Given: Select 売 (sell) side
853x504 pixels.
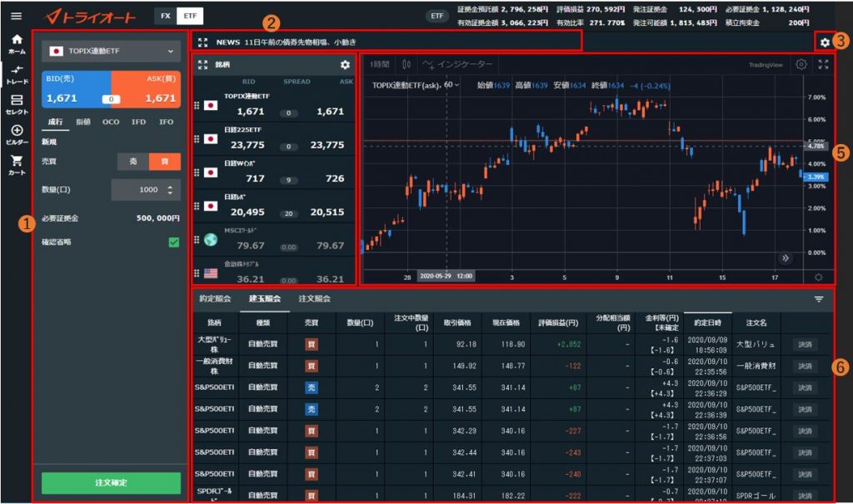Looking at the screenshot, I should (x=133, y=162).
